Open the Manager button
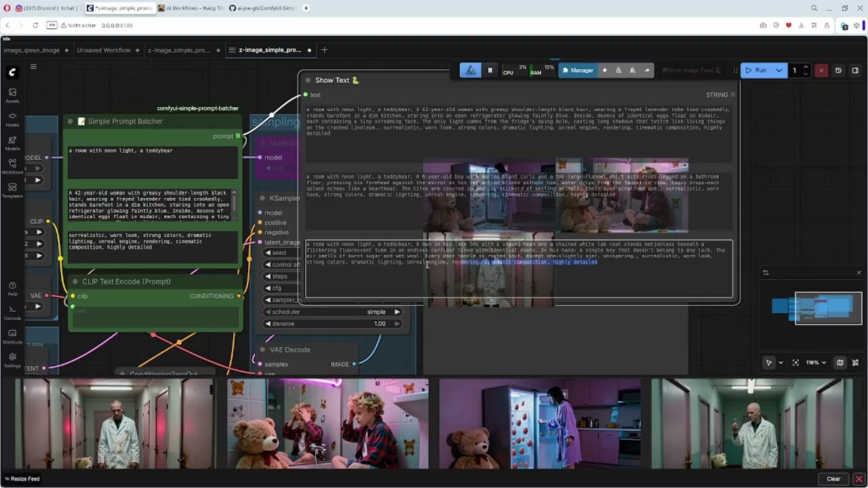Screen dimensions: 868x488 [577, 70]
